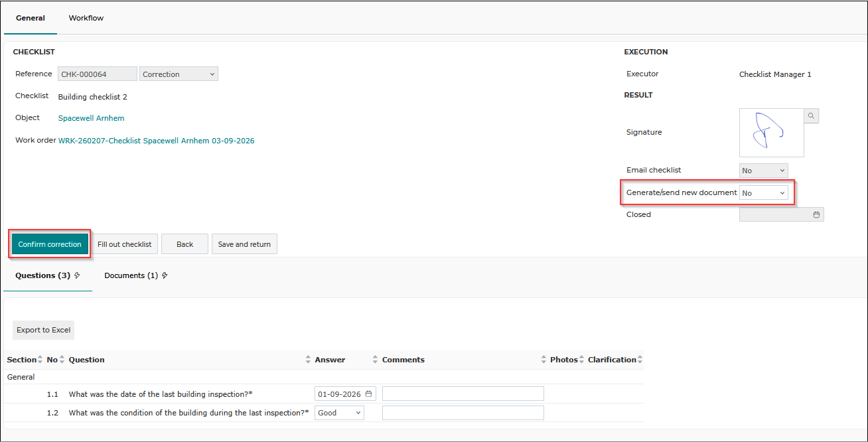Open the WRK-260207 work order link
Viewport: 868px width, 442px height.
157,141
